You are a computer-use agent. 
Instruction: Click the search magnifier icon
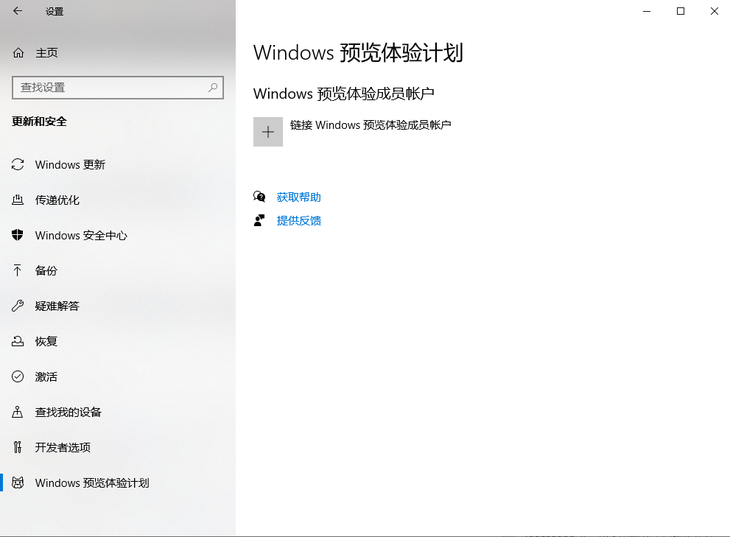pyautogui.click(x=213, y=87)
